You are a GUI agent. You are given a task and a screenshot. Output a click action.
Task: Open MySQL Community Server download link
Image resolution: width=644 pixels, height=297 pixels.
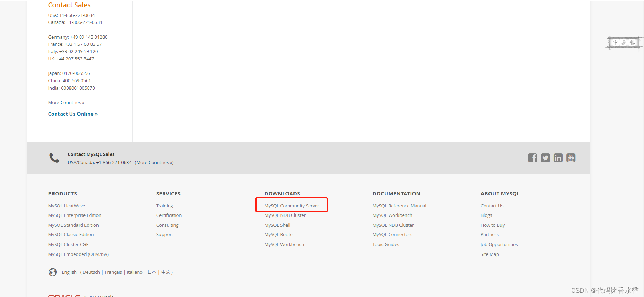pos(292,206)
